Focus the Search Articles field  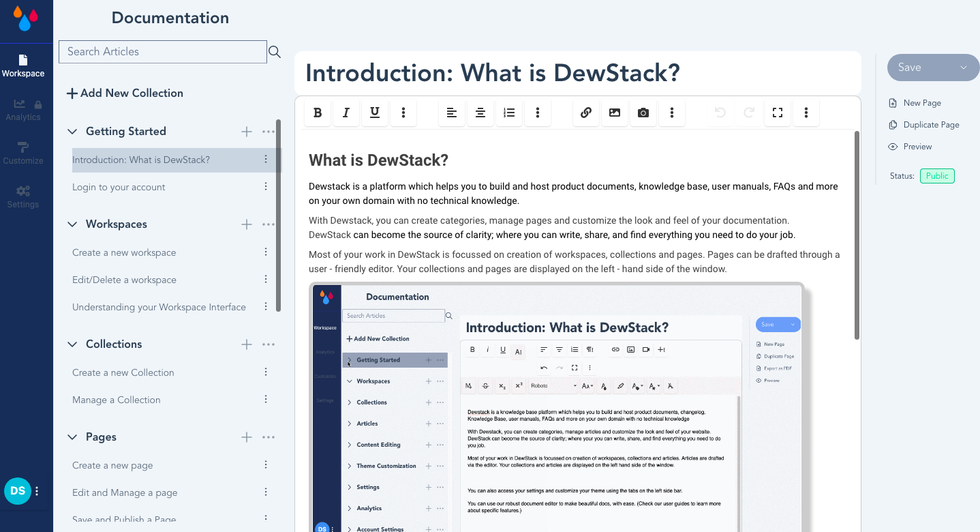point(163,52)
